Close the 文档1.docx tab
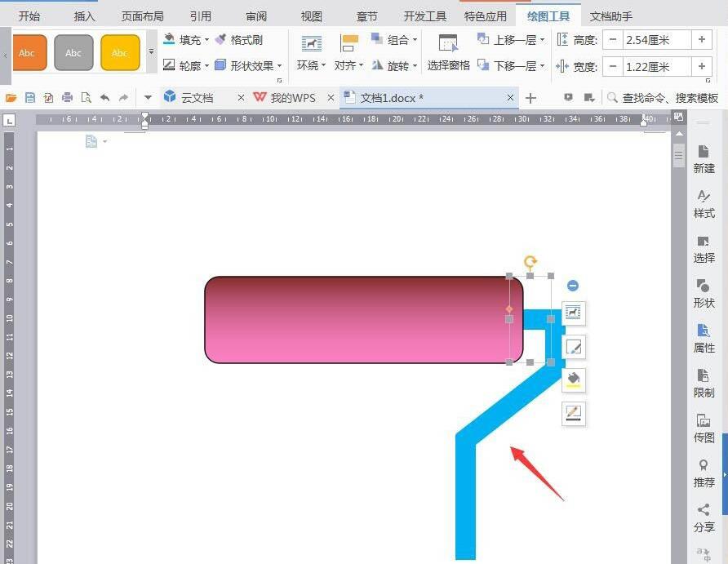This screenshot has height=564, width=728. (x=510, y=97)
